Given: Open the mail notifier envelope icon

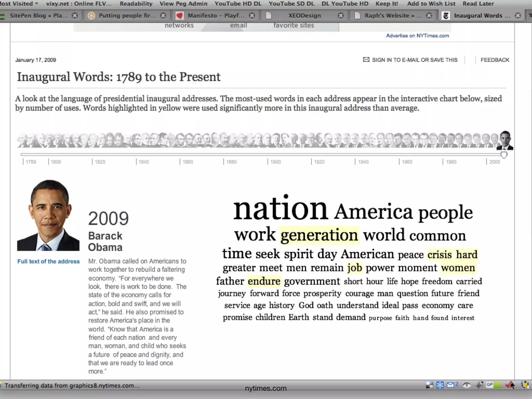Looking at the screenshot, I should pyautogui.click(x=451, y=385).
